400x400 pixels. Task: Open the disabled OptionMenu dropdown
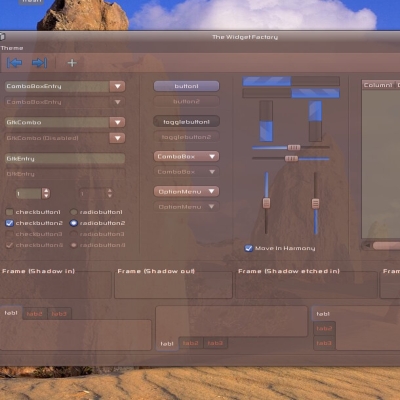click(186, 207)
